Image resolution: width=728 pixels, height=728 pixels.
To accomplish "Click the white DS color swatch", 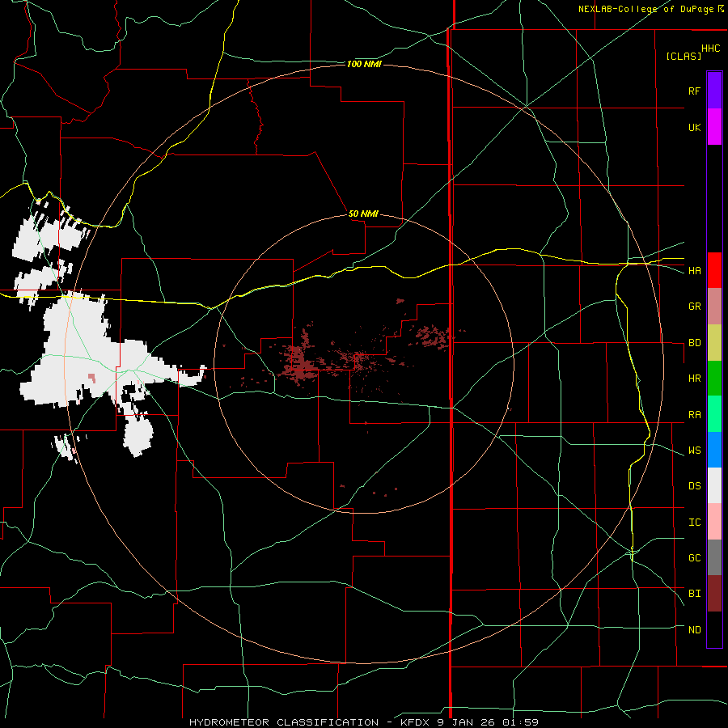I will click(714, 485).
